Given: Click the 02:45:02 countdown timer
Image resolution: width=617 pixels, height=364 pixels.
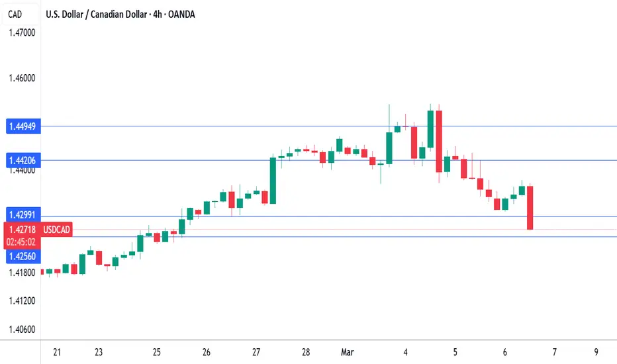Looking at the screenshot, I should click(22, 242).
